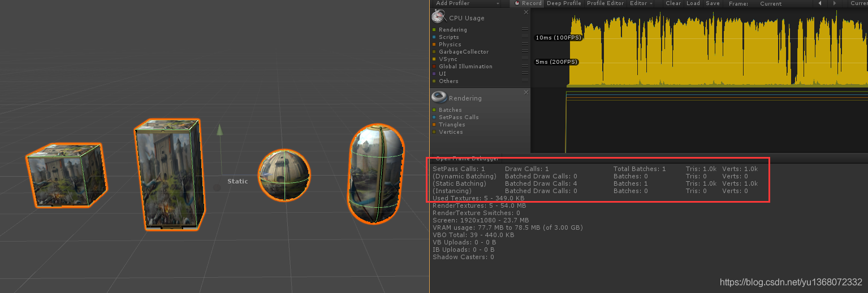The width and height of the screenshot is (868, 293).
Task: Toggle the Scripts series color box
Action: 434,37
